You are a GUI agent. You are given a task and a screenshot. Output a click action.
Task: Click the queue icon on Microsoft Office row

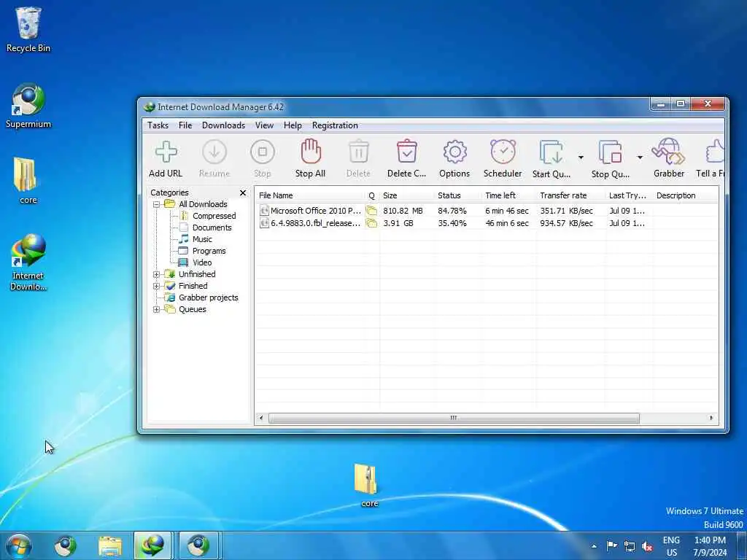pyautogui.click(x=371, y=211)
